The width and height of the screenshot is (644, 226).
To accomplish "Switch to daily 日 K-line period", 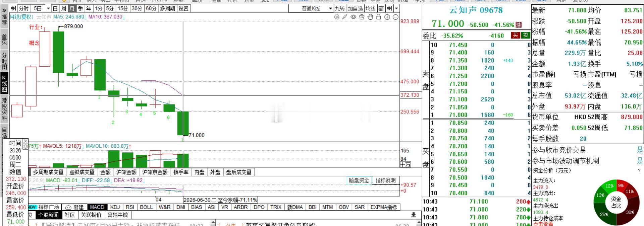I will 55,8.
